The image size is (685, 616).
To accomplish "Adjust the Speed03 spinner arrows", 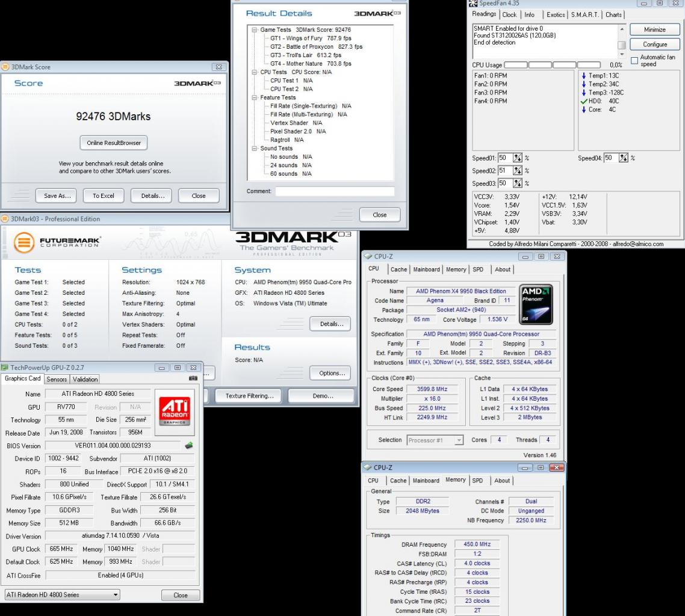I will [x=517, y=183].
